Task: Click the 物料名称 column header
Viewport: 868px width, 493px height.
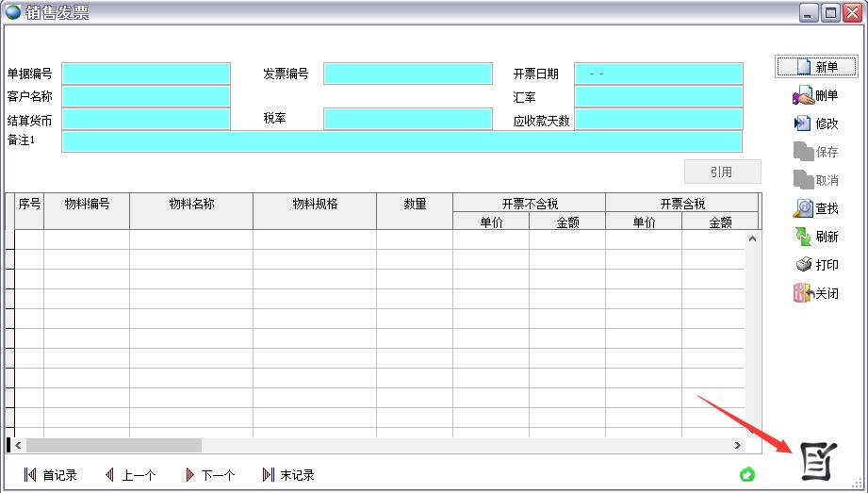Action: click(191, 204)
